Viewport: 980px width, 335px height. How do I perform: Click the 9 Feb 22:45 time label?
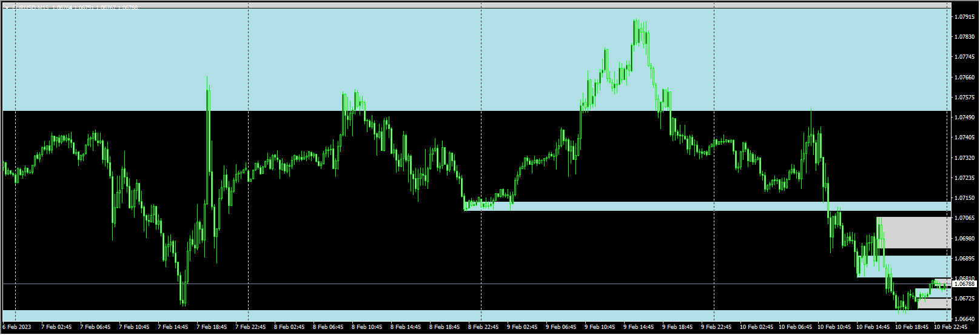[x=716, y=327]
